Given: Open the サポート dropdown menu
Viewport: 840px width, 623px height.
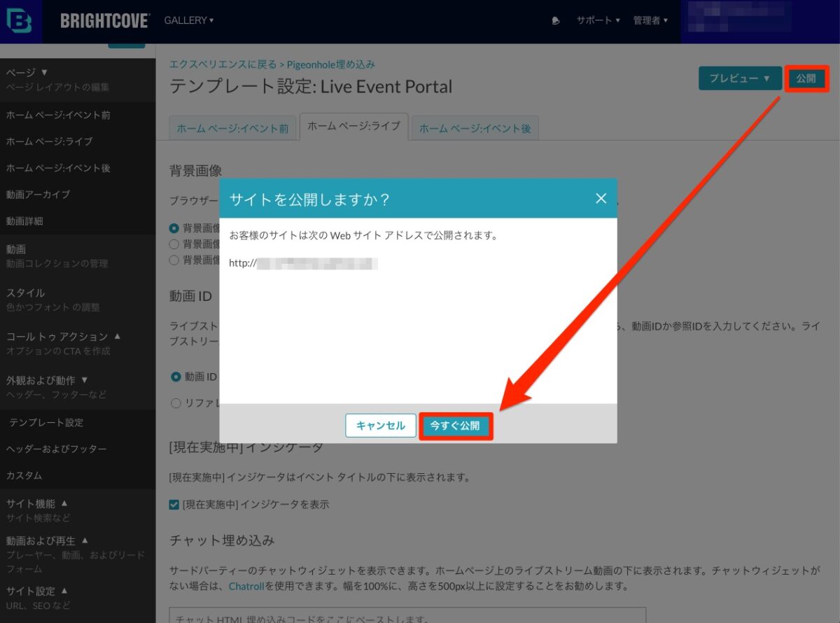Looking at the screenshot, I should 598,21.
